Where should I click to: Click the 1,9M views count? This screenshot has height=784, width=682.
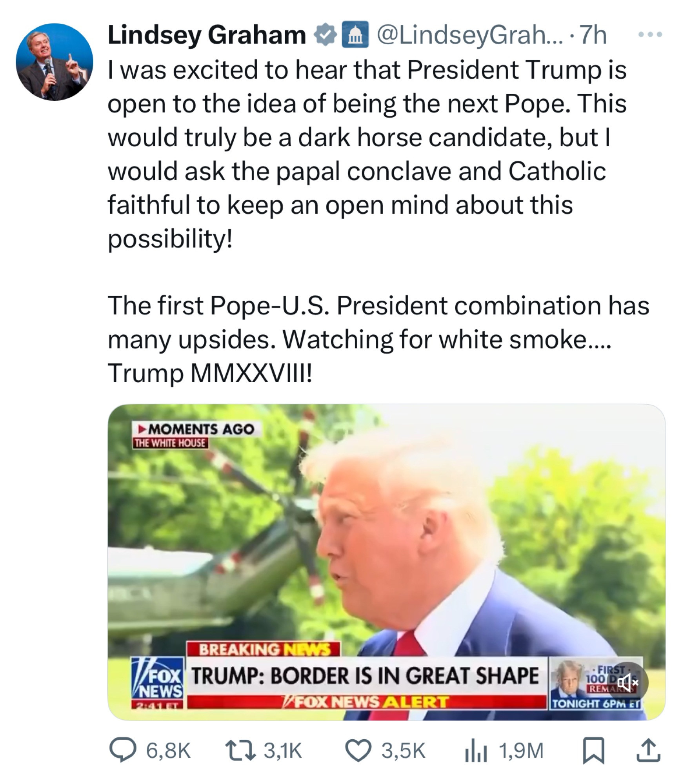[521, 751]
